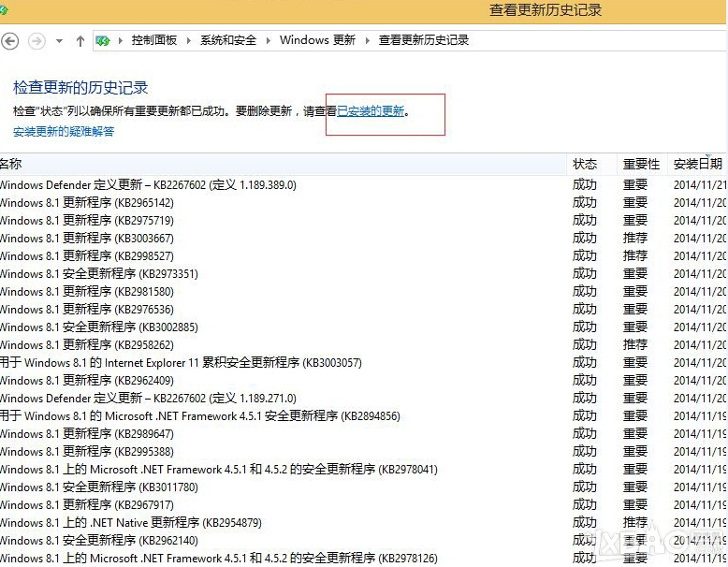Select update row KB2989647
Viewport: 728px width, 567px height.
[364, 434]
